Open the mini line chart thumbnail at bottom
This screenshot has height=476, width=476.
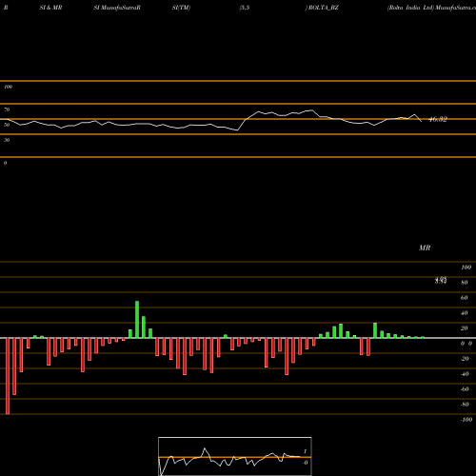[x=235, y=456]
